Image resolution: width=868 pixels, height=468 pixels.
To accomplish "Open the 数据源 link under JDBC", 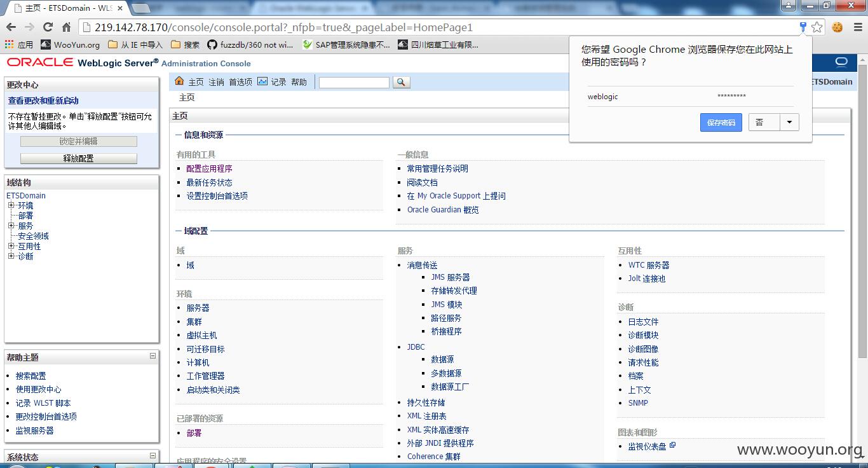I will [442, 359].
